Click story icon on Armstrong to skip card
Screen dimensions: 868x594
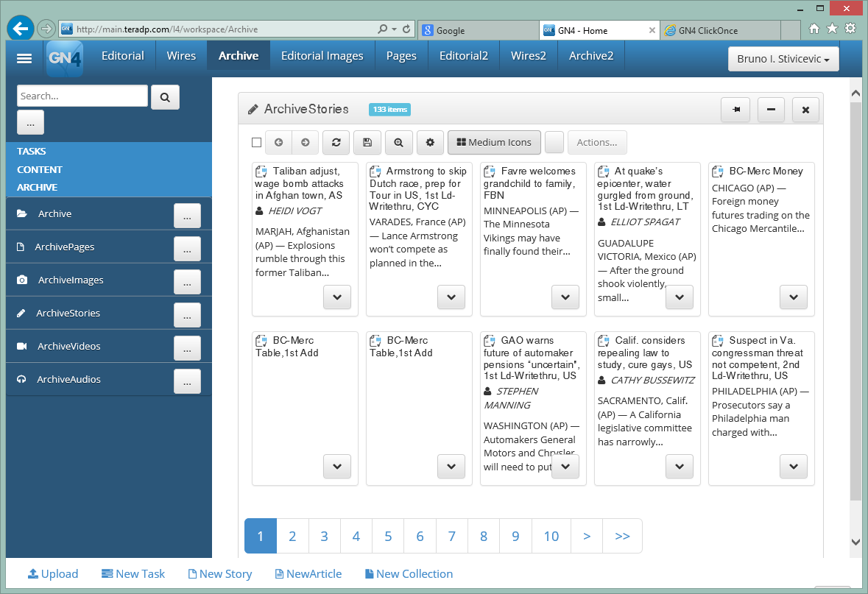tap(375, 171)
